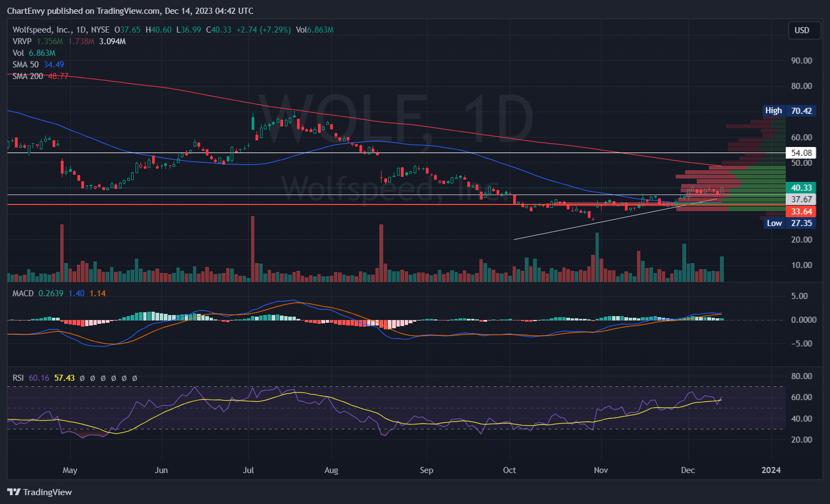This screenshot has width=830, height=504.
Task: Click the 50.00 price axis label
Action: coord(801,162)
